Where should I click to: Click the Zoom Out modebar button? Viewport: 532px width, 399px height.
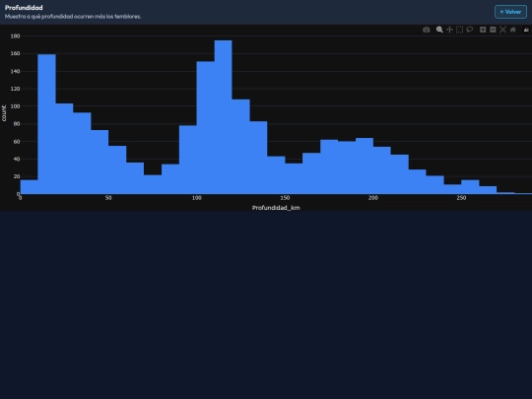click(x=493, y=30)
